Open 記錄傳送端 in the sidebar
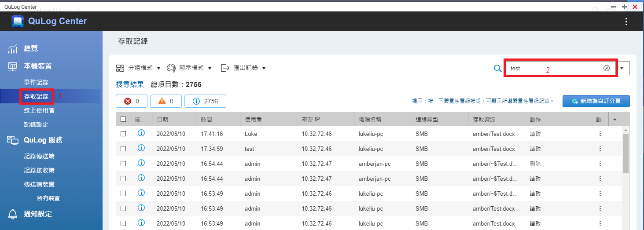Image resolution: width=644 pixels, height=230 pixels. (x=39, y=156)
